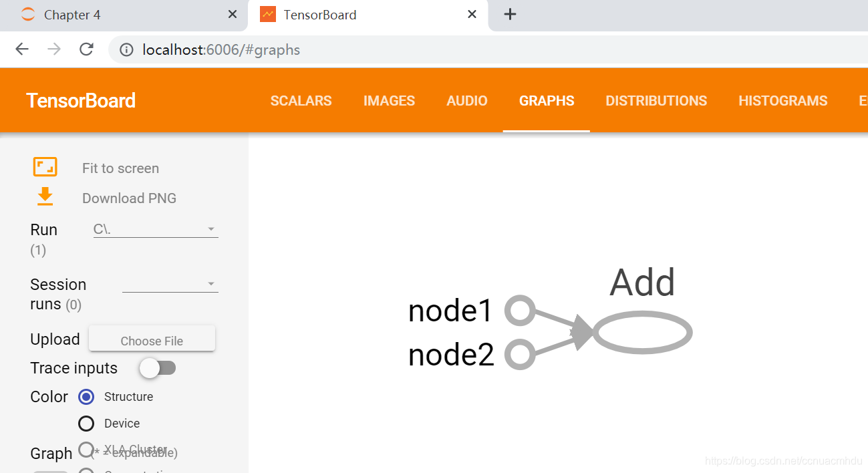Viewport: 868px width, 473px height.
Task: Switch to the AUDIO tab
Action: click(467, 101)
